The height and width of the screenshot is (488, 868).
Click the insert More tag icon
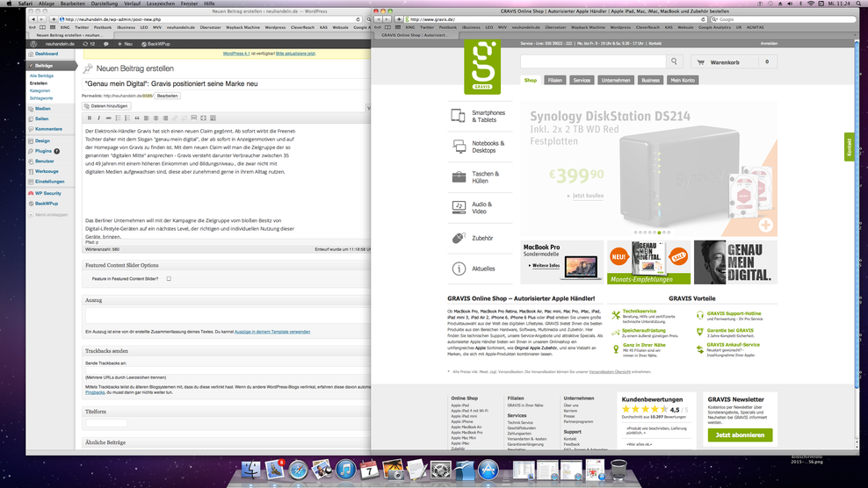(194, 118)
